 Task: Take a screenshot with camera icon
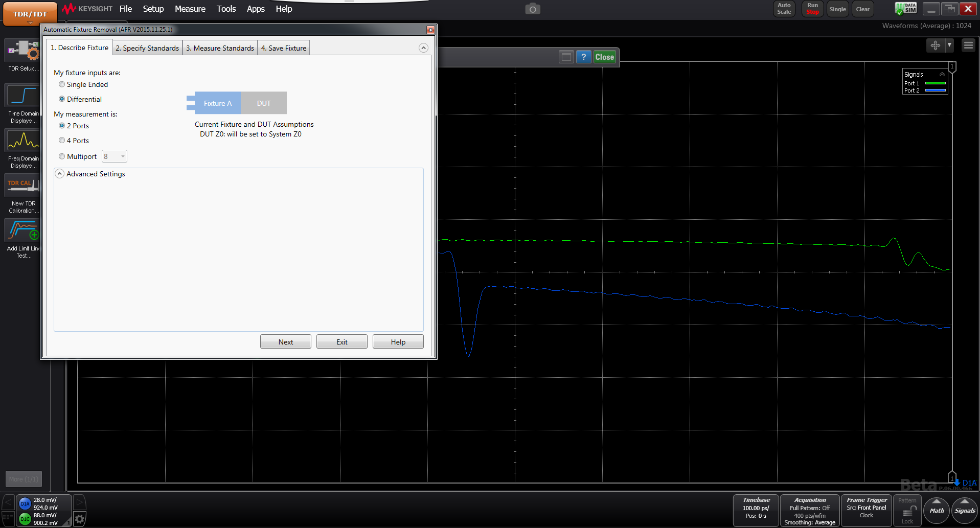[x=532, y=9]
